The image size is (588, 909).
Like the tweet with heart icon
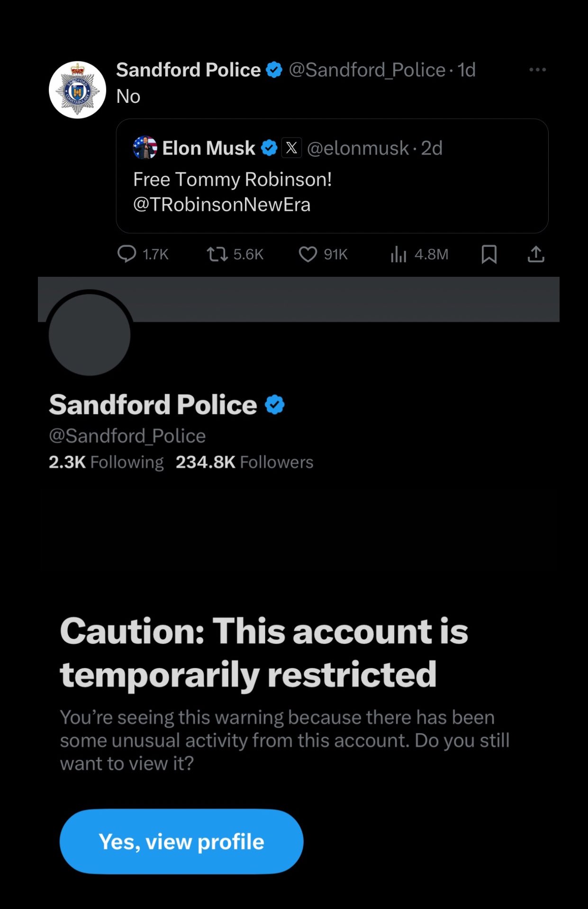[308, 254]
